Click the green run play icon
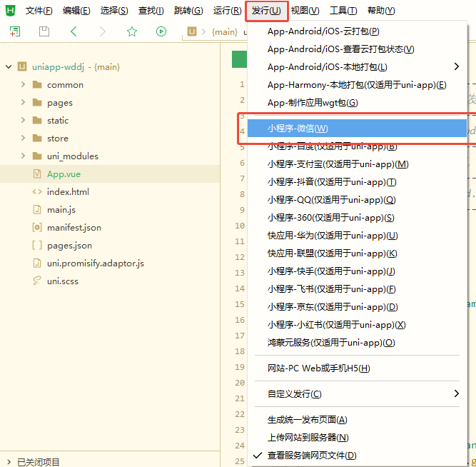The height and width of the screenshot is (467, 476). pos(161,31)
